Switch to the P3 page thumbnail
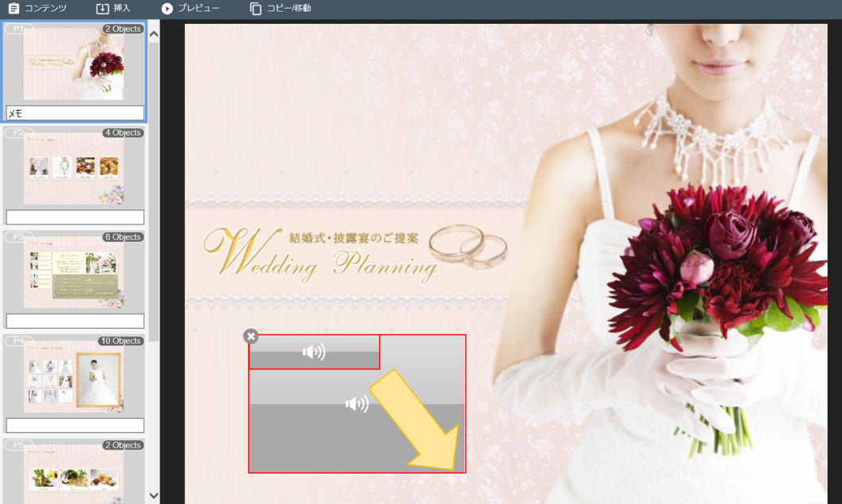 [x=74, y=273]
